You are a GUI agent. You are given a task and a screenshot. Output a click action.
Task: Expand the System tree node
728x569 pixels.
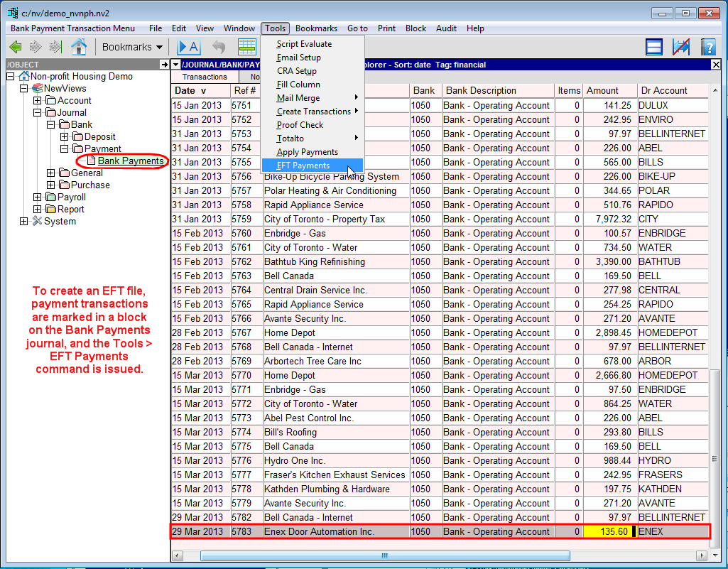point(24,222)
